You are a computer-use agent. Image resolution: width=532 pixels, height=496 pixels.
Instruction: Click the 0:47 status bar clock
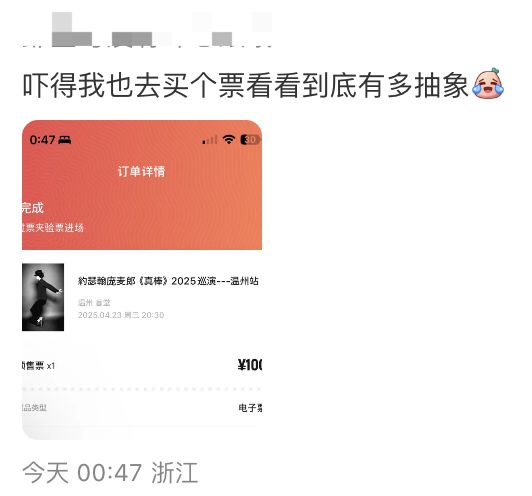(42, 140)
